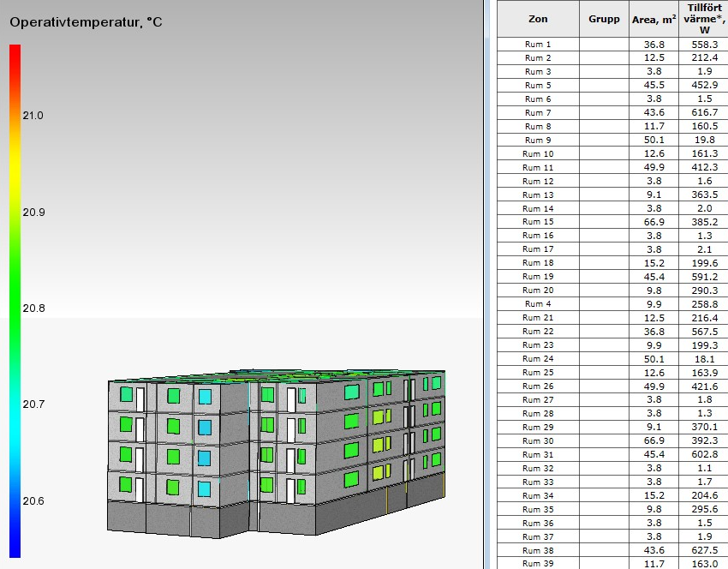Click the 258.8 heat value for Rum 4
This screenshot has height=569, width=728.
704,304
